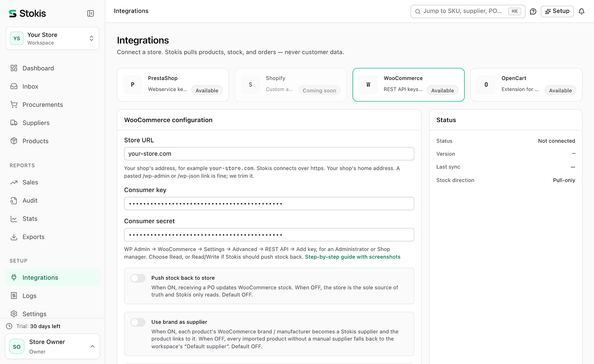Click the Integrations plug icon
Viewport: 594px width, 364px height.
click(14, 277)
